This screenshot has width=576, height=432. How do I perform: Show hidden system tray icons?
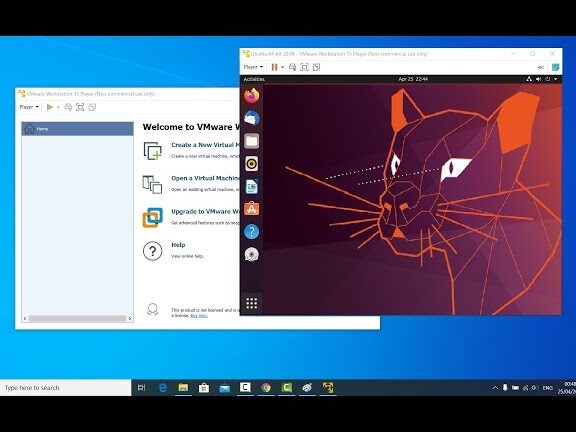495,388
